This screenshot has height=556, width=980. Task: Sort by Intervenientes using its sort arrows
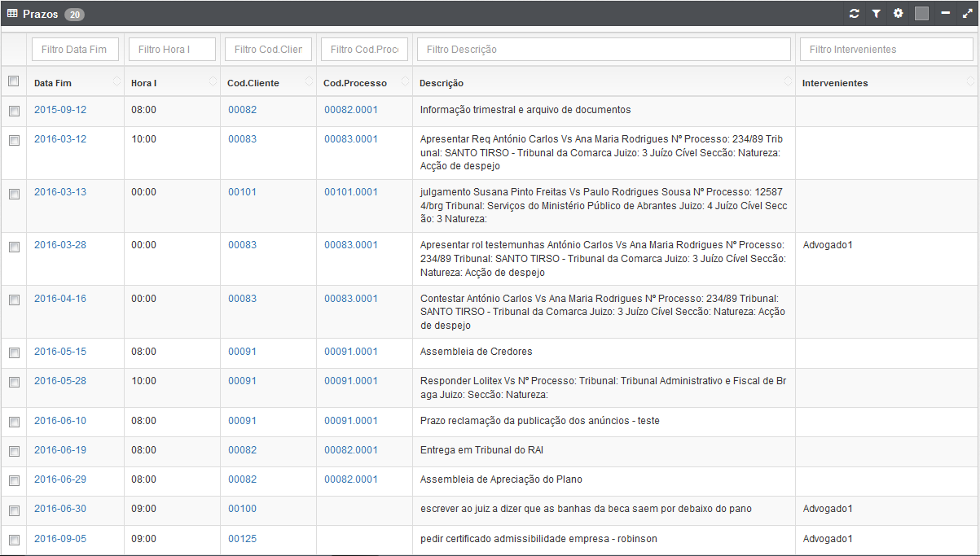[970, 82]
